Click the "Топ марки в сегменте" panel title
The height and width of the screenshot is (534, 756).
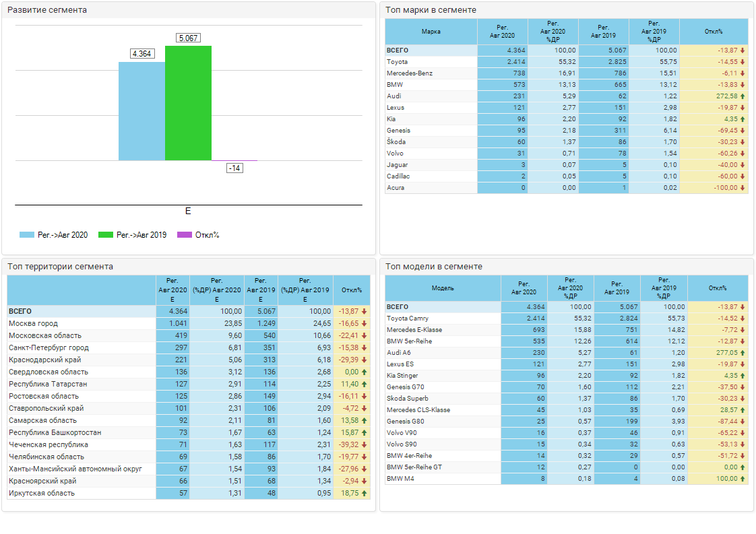point(431,10)
